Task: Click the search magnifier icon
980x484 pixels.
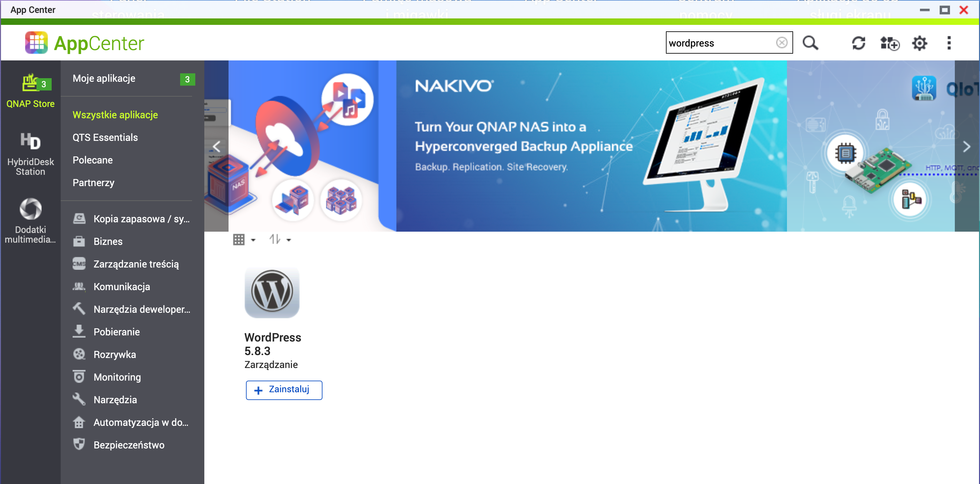Action: click(x=810, y=43)
